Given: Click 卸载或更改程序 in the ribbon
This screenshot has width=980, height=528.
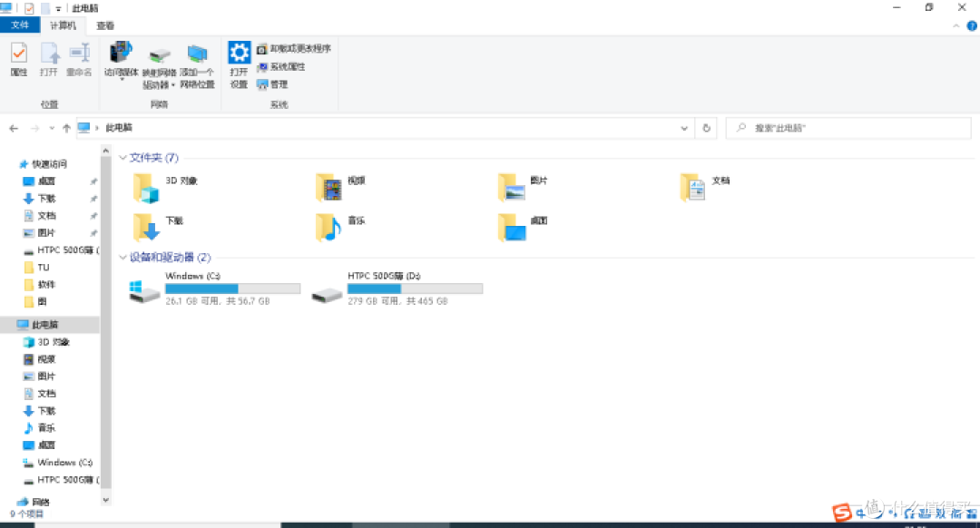Looking at the screenshot, I should 294,49.
